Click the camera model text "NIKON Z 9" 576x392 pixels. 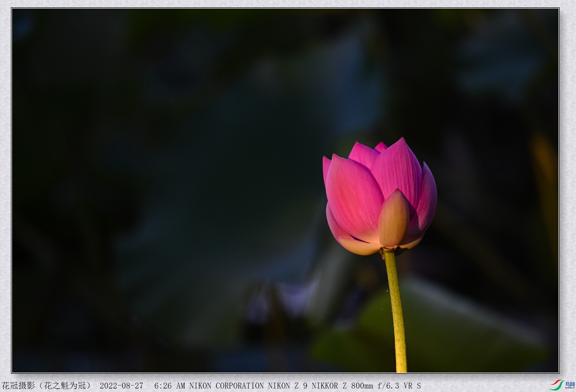[287, 386]
